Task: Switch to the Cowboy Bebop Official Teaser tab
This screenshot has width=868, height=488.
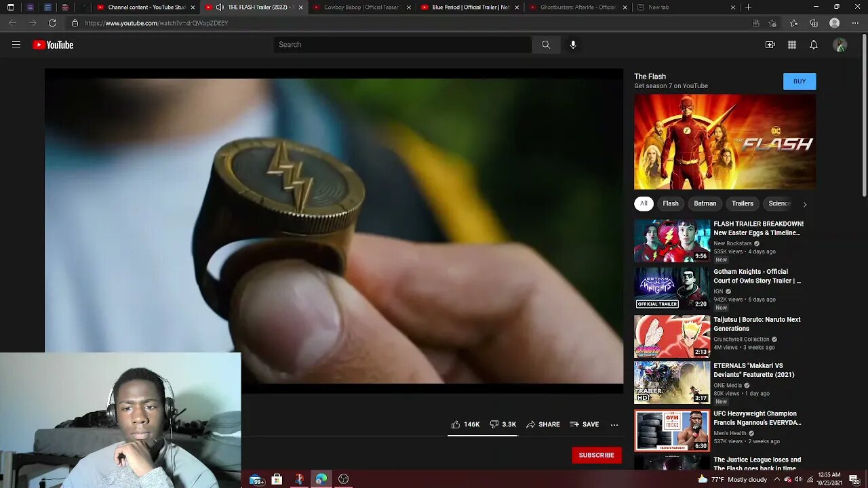Action: (361, 7)
